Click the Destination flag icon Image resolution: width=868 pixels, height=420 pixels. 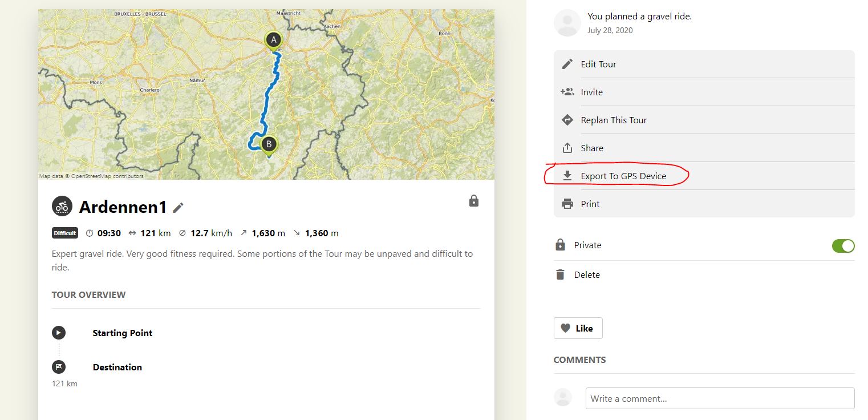click(59, 367)
